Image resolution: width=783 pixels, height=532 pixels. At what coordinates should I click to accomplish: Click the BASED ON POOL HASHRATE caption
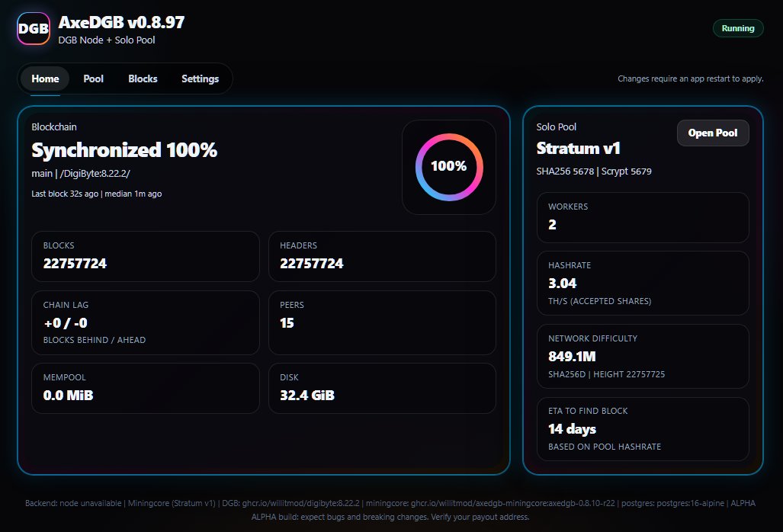605,447
